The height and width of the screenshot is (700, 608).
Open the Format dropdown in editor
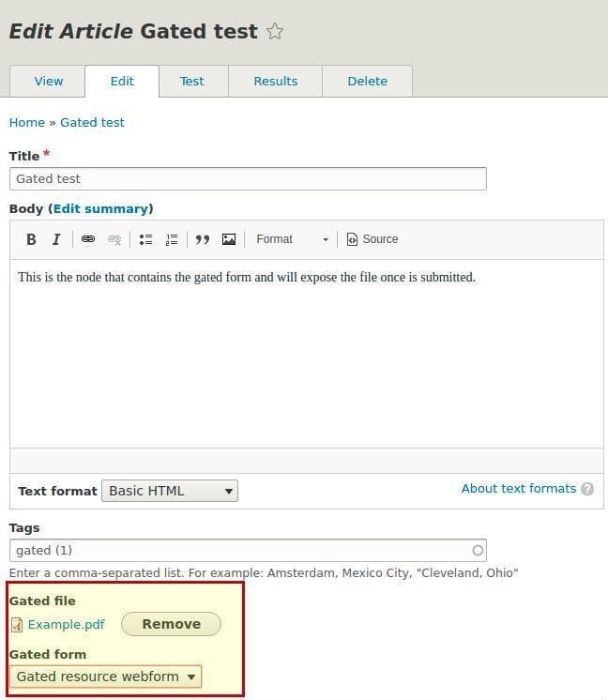click(292, 239)
